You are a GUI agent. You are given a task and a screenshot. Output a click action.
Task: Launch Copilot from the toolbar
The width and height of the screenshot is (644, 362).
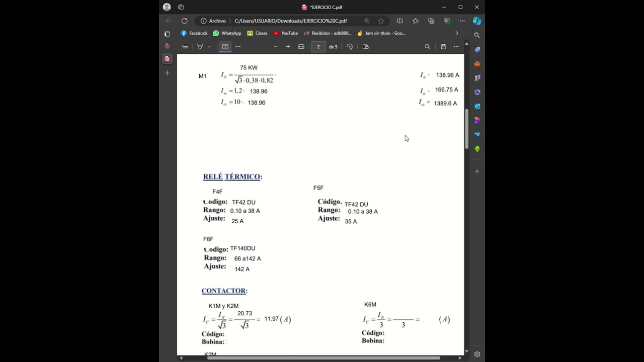tap(477, 21)
